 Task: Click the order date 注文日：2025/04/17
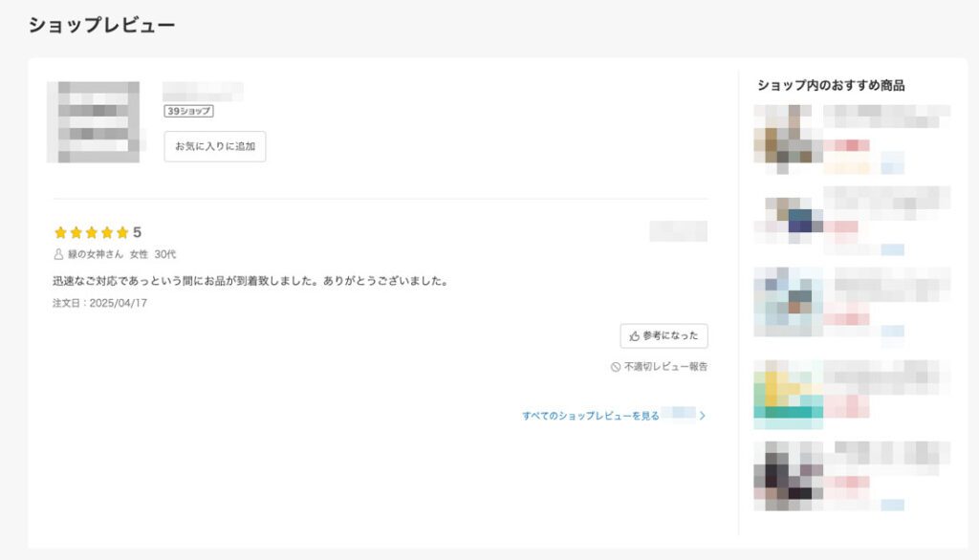tap(99, 303)
